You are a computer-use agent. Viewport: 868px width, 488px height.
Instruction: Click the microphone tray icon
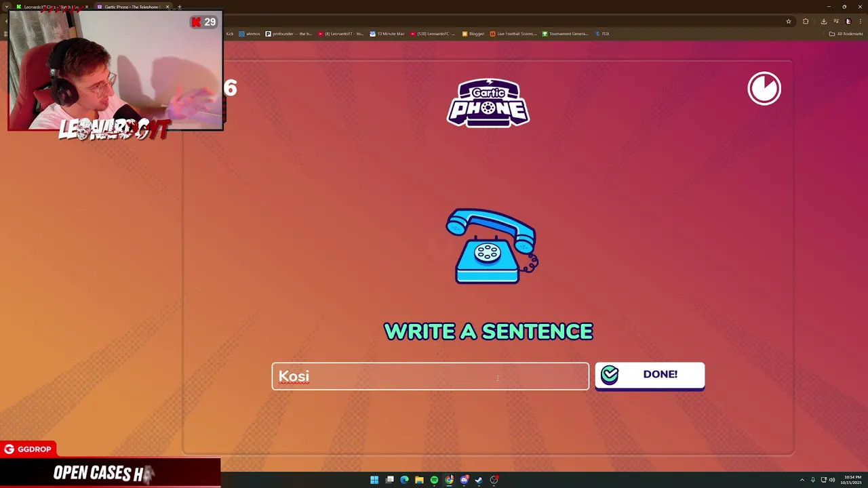[813, 480]
